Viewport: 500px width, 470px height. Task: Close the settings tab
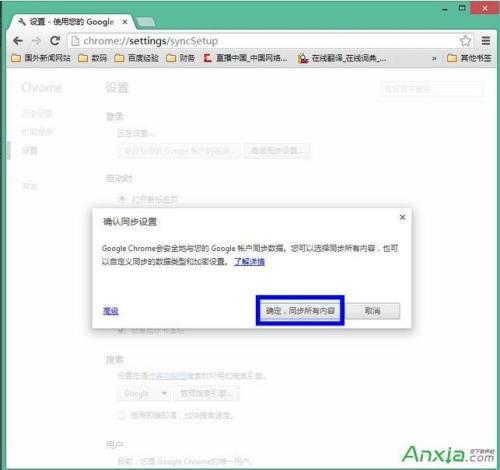coord(125,22)
